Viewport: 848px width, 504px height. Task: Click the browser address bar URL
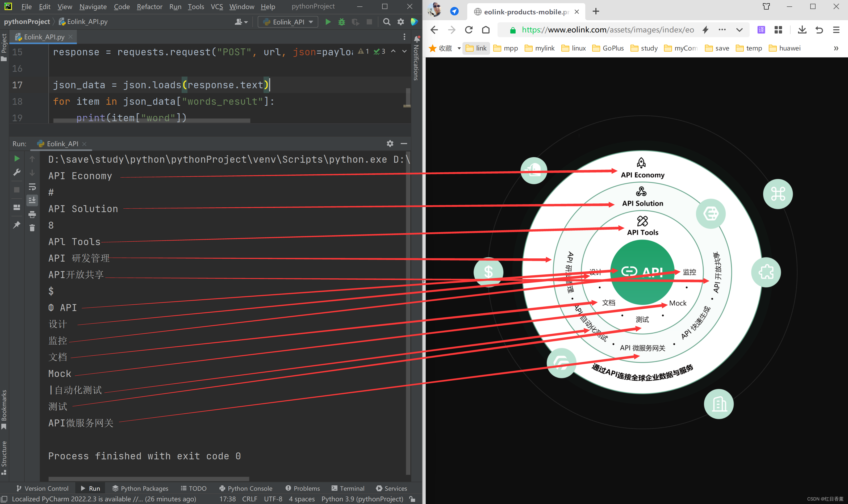pos(608,30)
